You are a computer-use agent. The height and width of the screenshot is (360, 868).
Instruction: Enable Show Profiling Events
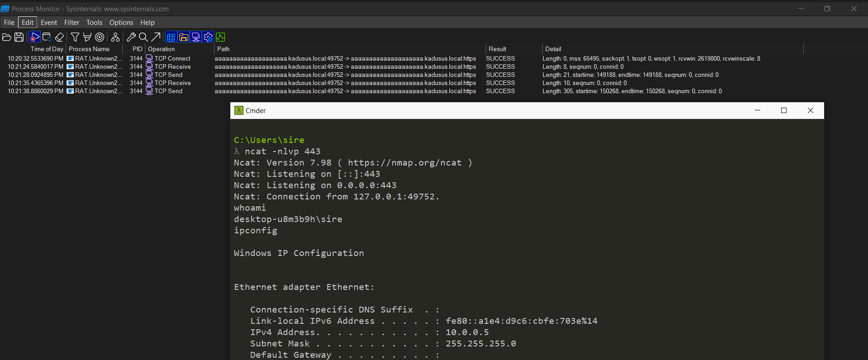[x=220, y=37]
